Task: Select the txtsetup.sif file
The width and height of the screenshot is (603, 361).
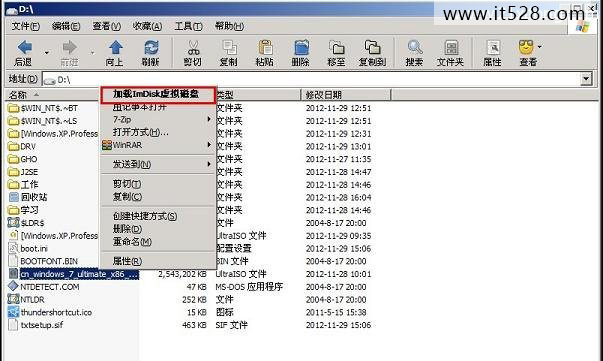Action: [x=35, y=324]
